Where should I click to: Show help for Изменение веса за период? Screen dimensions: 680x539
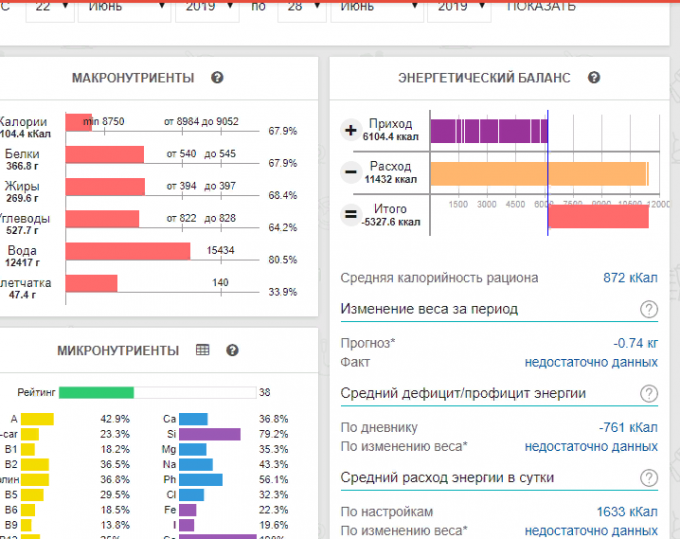tap(649, 309)
